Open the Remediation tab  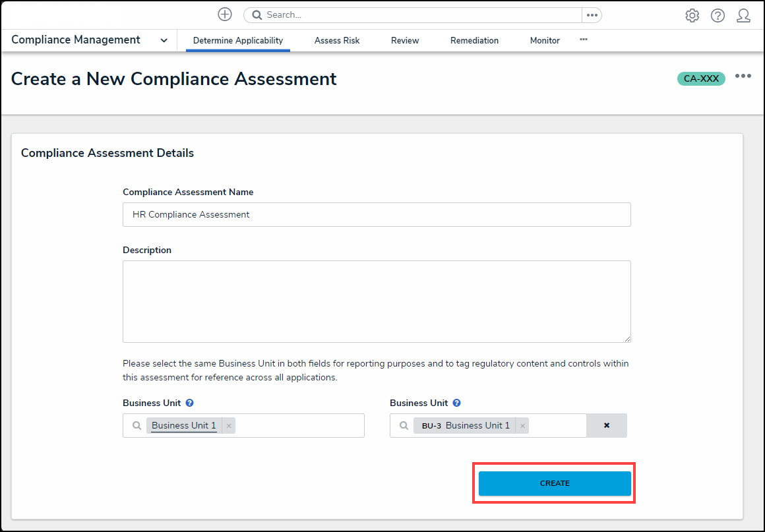click(474, 40)
